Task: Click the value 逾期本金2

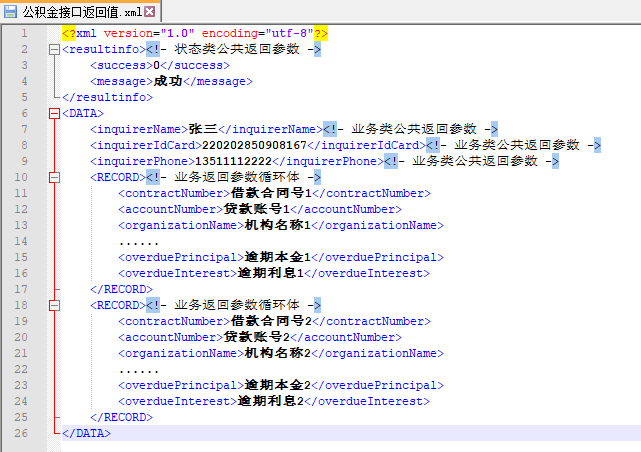Action: coord(278,385)
